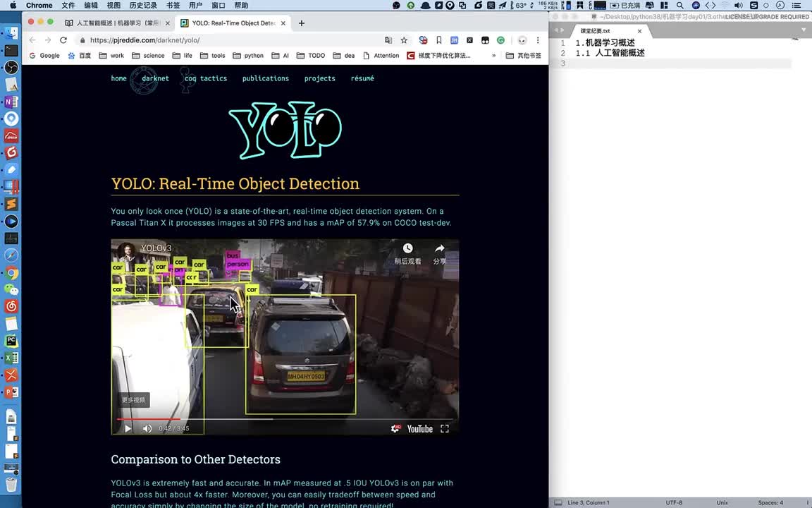Image resolution: width=812 pixels, height=508 pixels.
Task: Open the 书签 menu in menu bar
Action: [x=173, y=5]
